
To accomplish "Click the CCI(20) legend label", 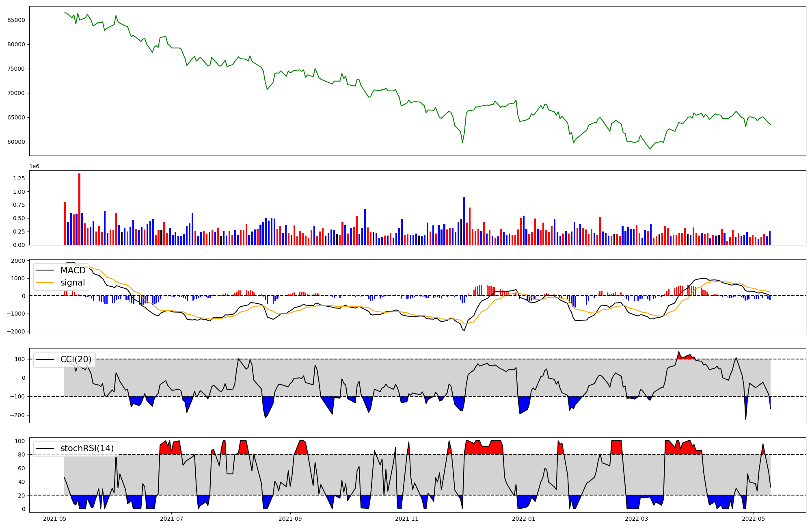I will 76,359.
